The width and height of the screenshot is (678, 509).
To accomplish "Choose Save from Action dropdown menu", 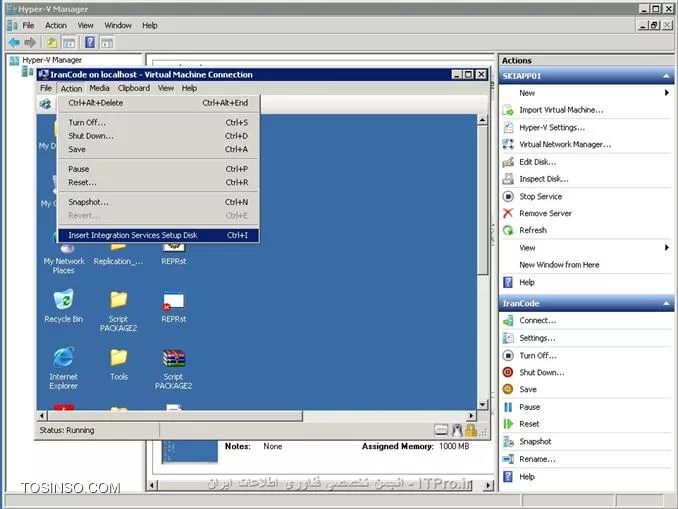I will point(159,149).
